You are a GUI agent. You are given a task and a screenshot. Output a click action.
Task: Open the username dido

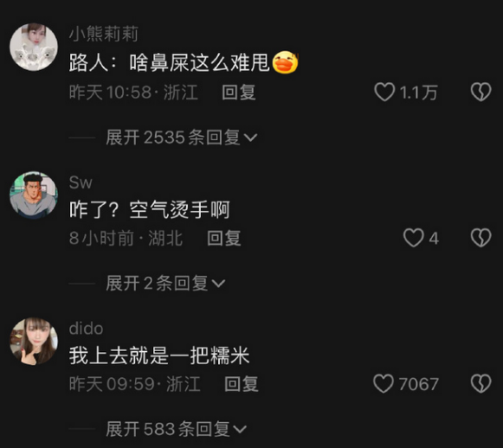tap(86, 329)
